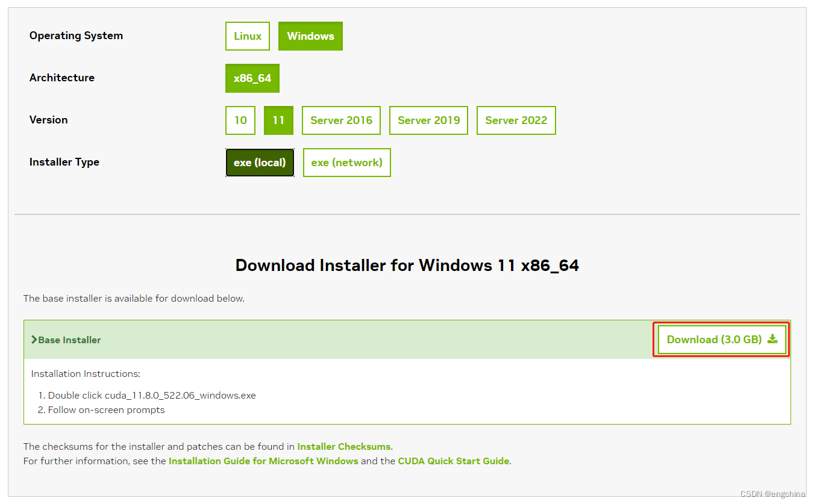Choose Server 2016 version

(x=341, y=120)
